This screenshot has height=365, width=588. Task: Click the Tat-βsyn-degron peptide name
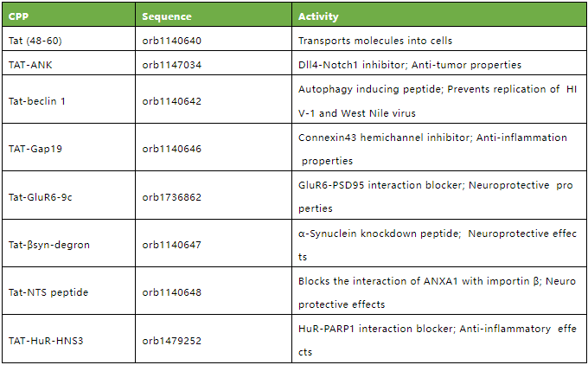48,245
